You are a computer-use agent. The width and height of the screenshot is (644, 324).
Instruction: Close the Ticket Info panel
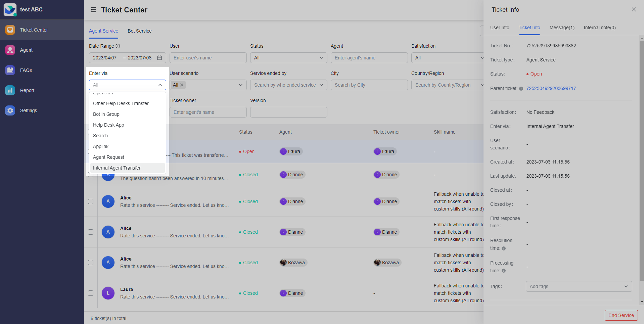coord(634,9)
